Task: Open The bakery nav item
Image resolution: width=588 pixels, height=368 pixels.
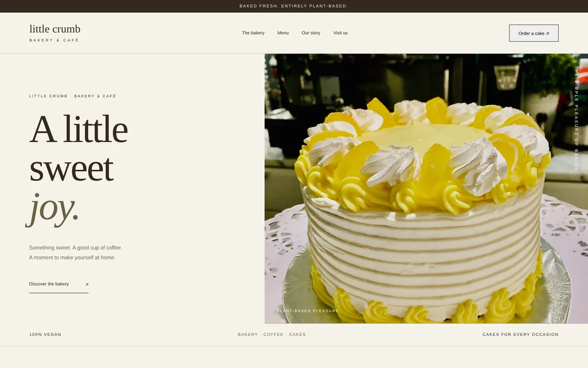Action: [x=253, y=33]
